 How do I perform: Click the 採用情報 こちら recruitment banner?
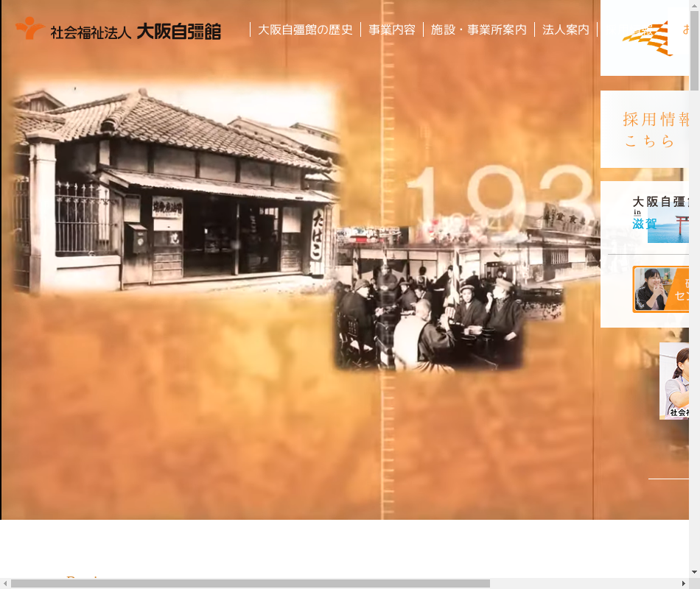[x=648, y=130]
